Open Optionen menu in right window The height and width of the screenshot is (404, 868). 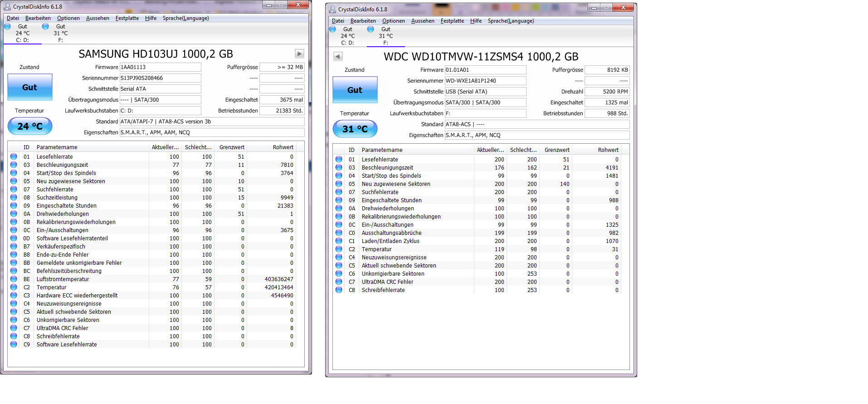(394, 21)
